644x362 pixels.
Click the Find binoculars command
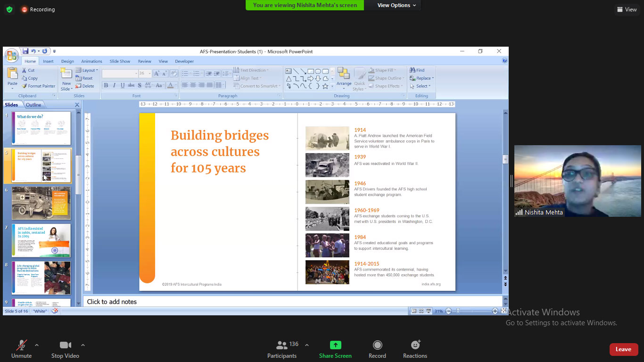417,70
